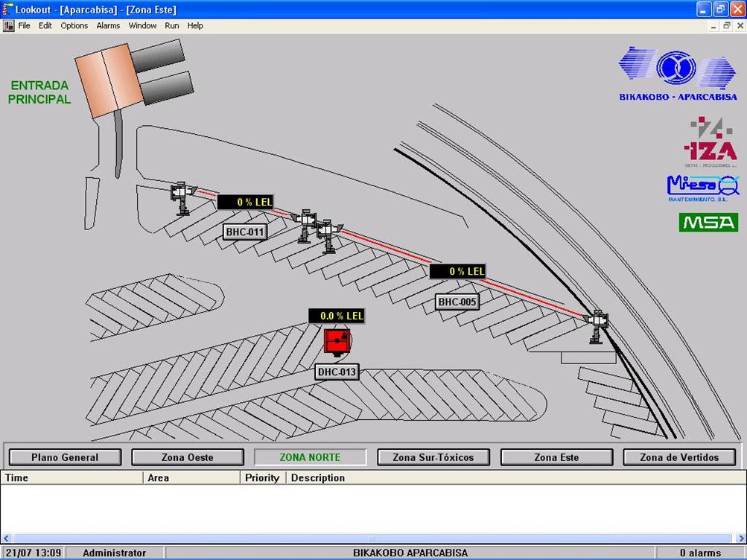The width and height of the screenshot is (747, 560).
Task: Click the green MSA logo
Action: [708, 223]
